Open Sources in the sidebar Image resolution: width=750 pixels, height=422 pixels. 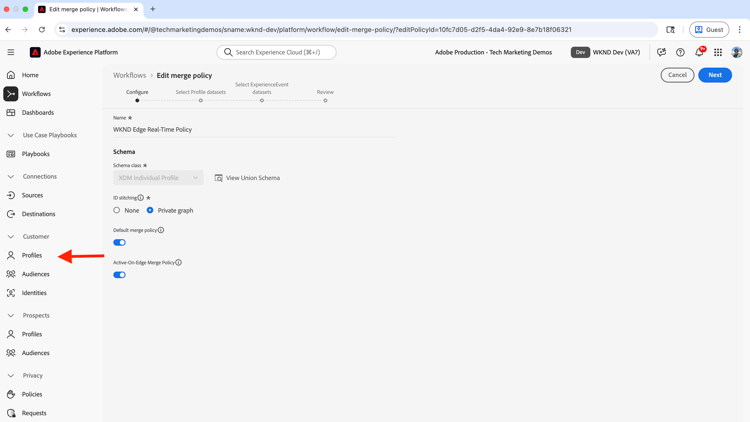click(32, 195)
